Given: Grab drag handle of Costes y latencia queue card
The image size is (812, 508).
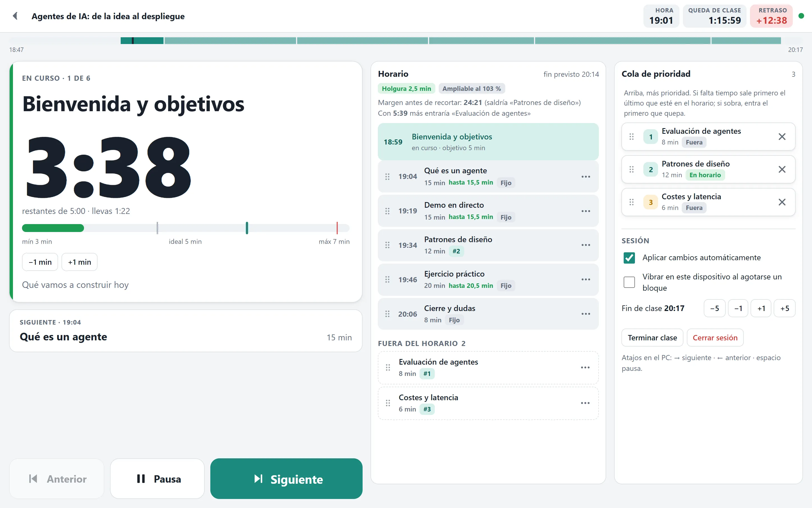Looking at the screenshot, I should (632, 202).
